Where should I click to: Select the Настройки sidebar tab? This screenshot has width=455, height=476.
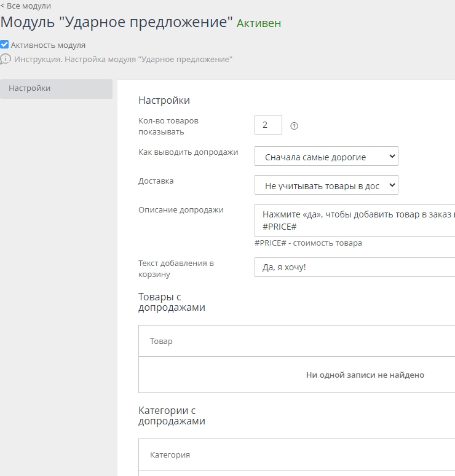(x=56, y=88)
